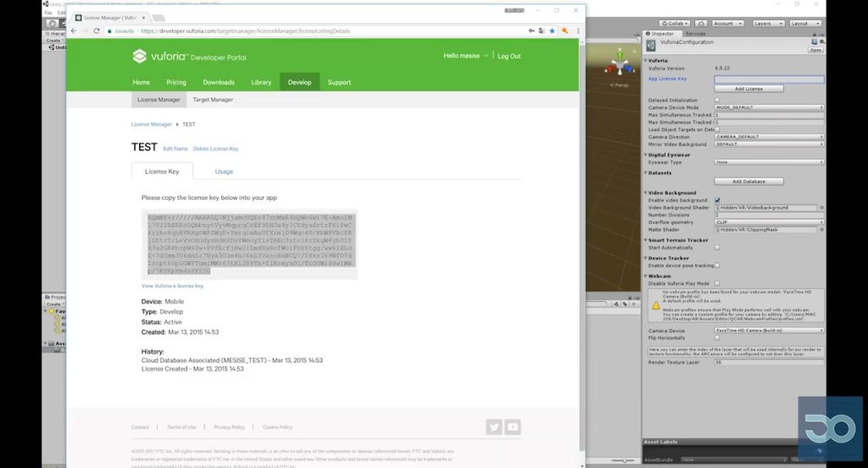Reload the page with the browser refresh icon
Screen dimensions: 868x468
click(x=97, y=31)
